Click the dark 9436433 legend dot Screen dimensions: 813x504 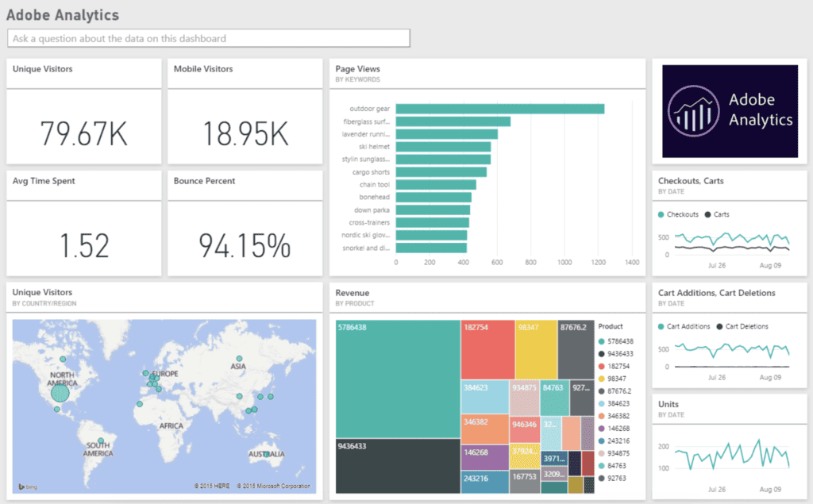coord(601,354)
